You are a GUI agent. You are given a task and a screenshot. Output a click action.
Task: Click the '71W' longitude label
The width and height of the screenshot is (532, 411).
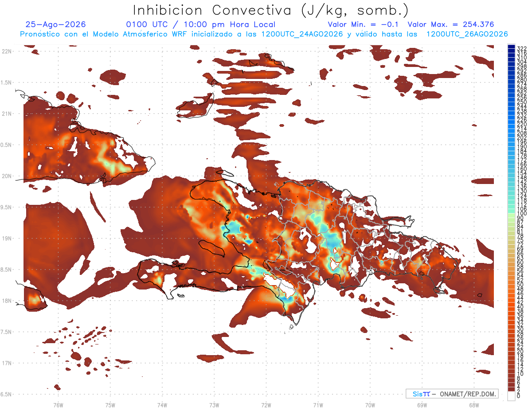click(318, 405)
